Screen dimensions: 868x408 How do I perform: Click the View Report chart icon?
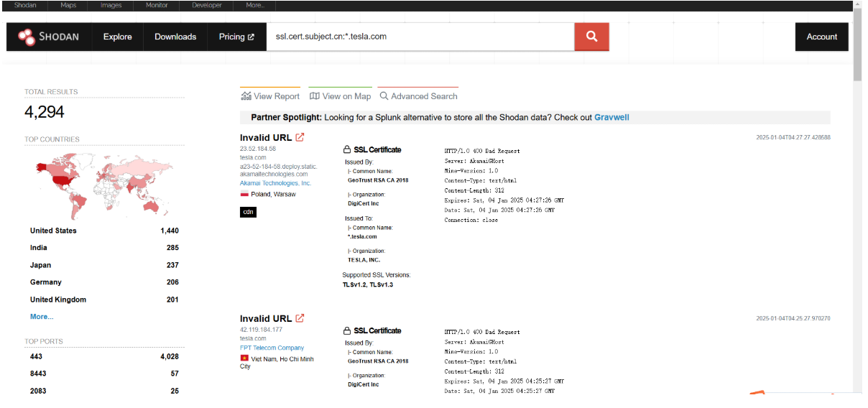[246, 96]
